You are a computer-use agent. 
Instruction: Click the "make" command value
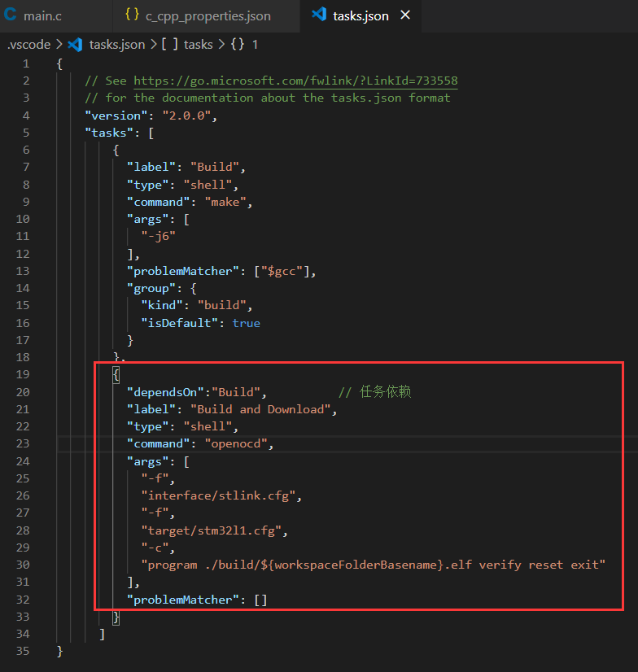coord(225,202)
